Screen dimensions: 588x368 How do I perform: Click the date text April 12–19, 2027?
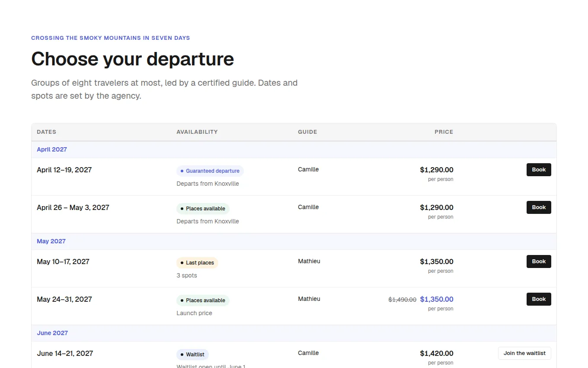64,170
